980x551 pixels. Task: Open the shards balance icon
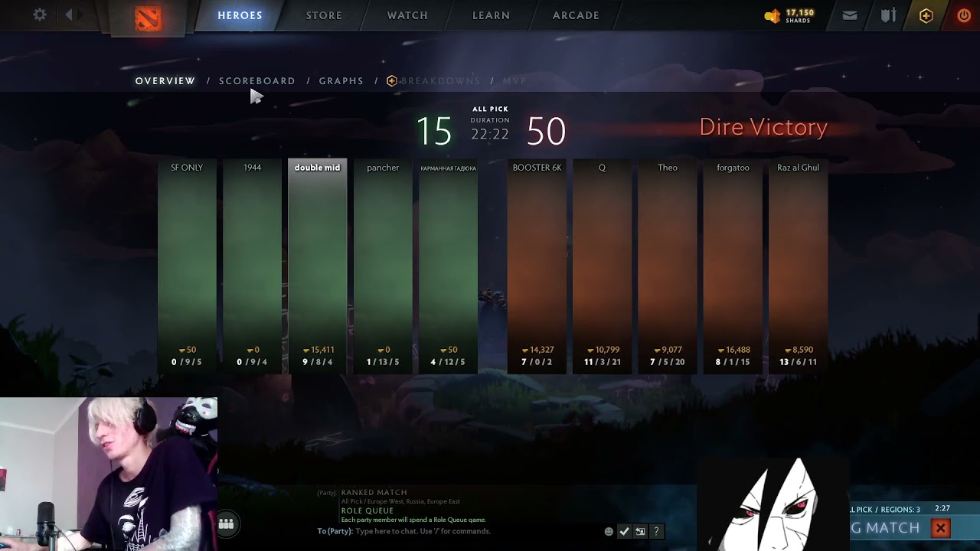pyautogui.click(x=773, y=16)
